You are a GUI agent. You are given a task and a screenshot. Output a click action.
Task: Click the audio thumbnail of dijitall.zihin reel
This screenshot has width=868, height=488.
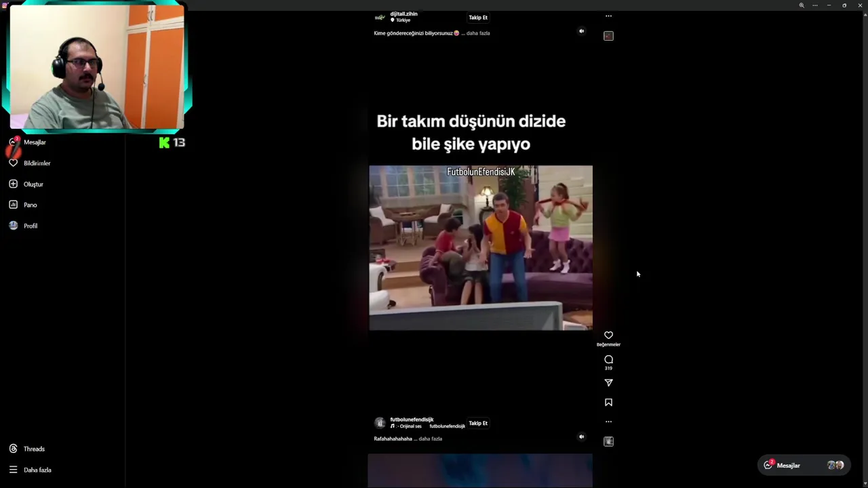coord(608,36)
